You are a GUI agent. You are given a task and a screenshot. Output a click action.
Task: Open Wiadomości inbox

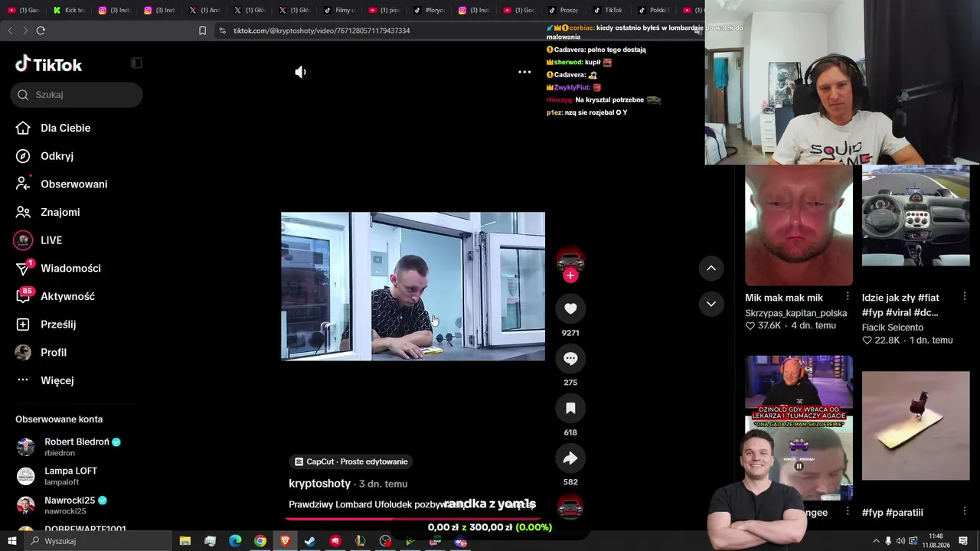pyautogui.click(x=59, y=269)
